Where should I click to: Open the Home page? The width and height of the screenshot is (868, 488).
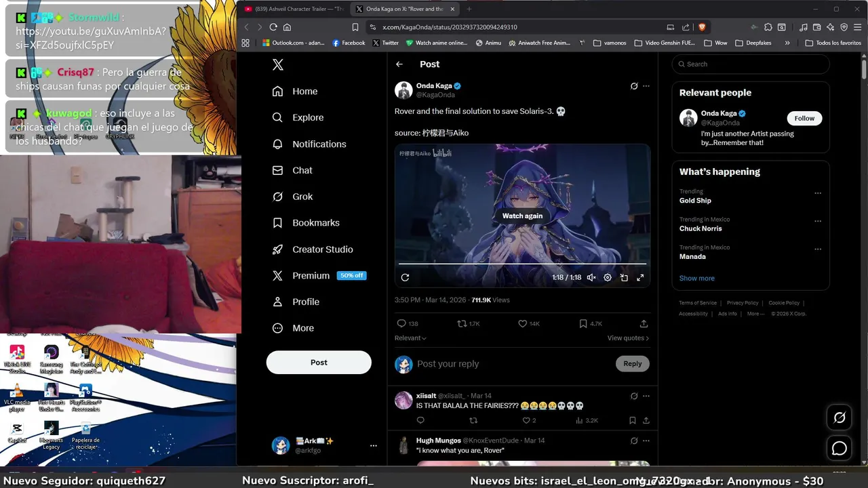[295, 91]
